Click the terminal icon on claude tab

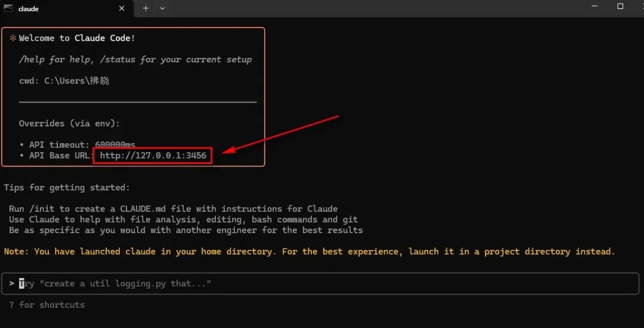point(8,8)
